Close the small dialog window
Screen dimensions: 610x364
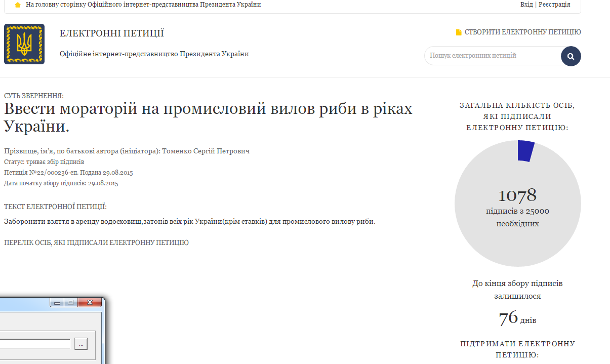pos(91,303)
